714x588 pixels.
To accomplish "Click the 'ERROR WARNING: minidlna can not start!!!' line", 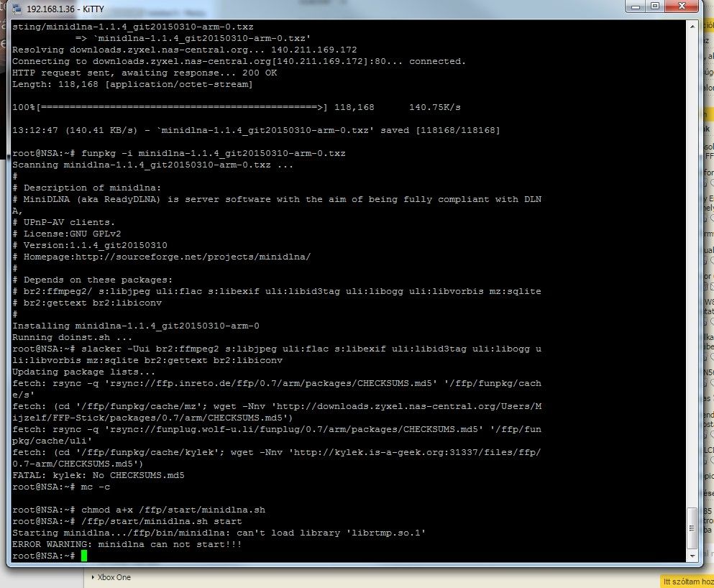I will click(127, 544).
